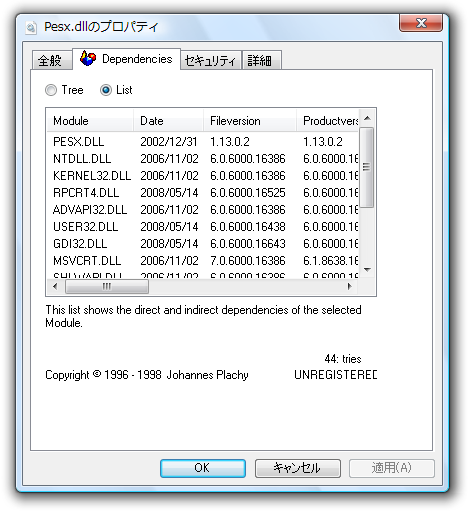
Task: Select the Tree radio button
Action: click(51, 90)
